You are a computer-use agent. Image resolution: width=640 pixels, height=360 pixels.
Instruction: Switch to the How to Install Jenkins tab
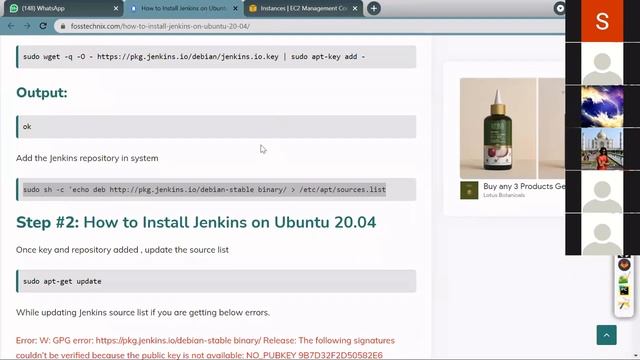tap(184, 8)
